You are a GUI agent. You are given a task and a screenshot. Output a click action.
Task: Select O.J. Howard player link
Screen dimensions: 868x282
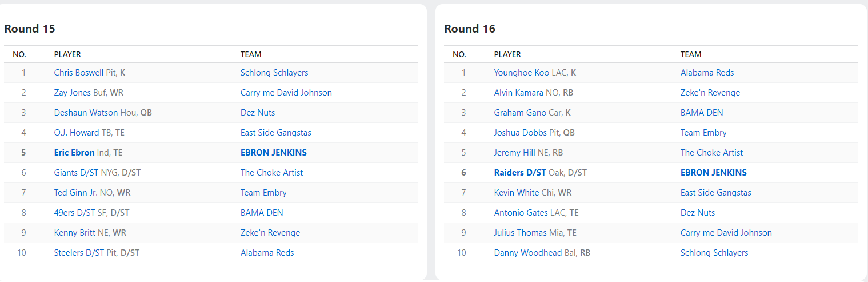point(76,133)
